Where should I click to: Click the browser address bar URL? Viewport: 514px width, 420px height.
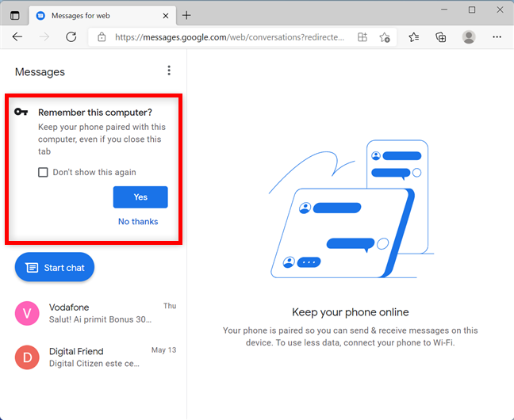[x=229, y=37]
